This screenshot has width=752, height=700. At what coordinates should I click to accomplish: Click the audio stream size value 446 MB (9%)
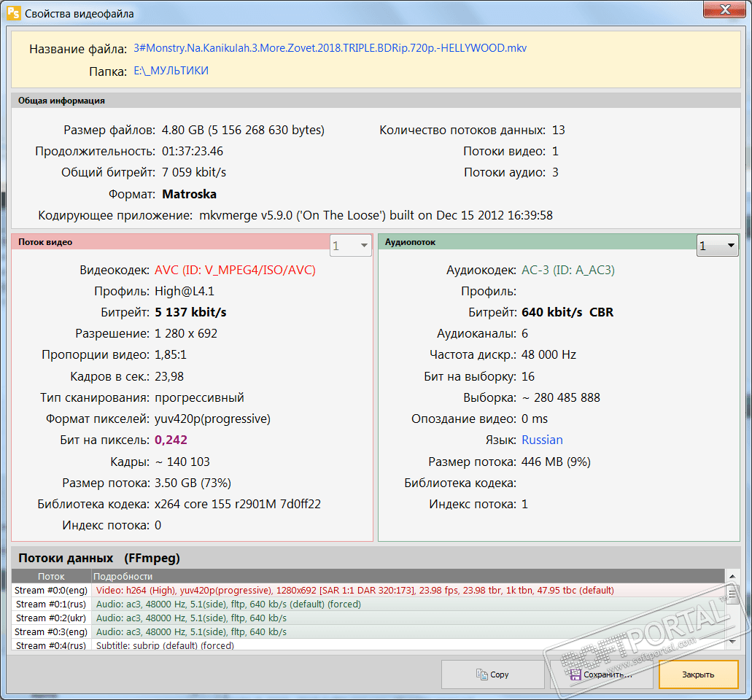[x=556, y=462]
